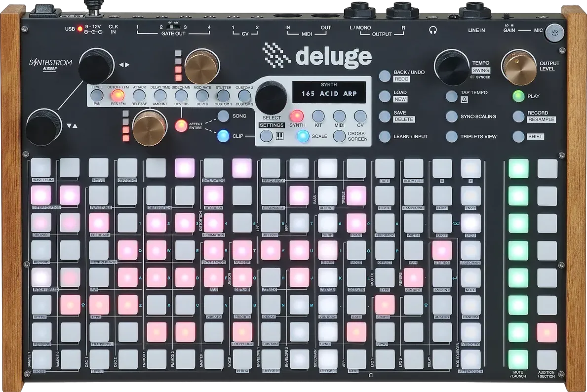
Task: Tap the pad above the NOISE label
Action: click(98, 168)
